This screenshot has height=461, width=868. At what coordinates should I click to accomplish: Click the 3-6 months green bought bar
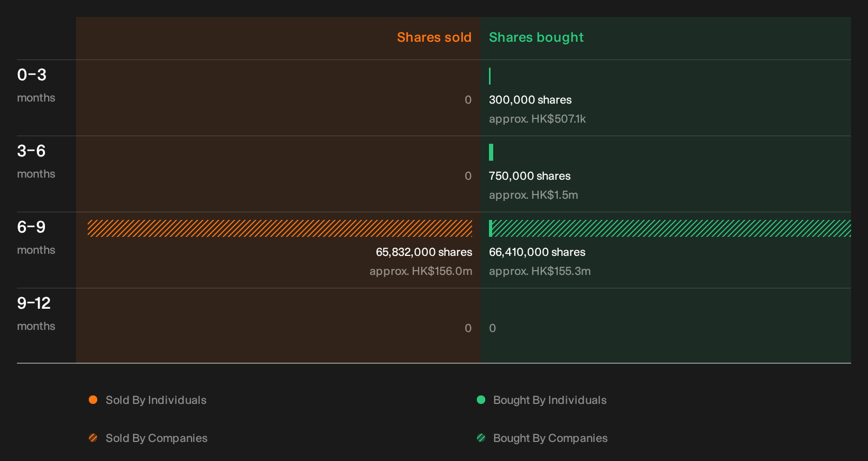tap(491, 152)
